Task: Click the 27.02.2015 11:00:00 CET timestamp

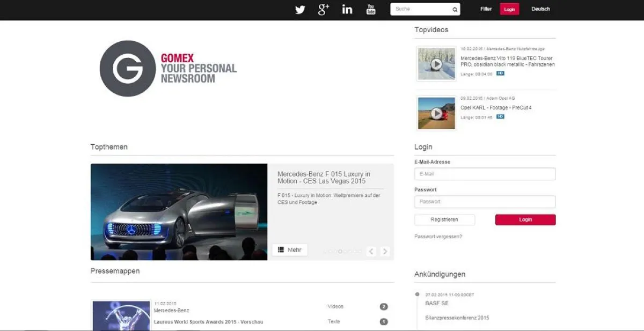Action: click(450, 295)
